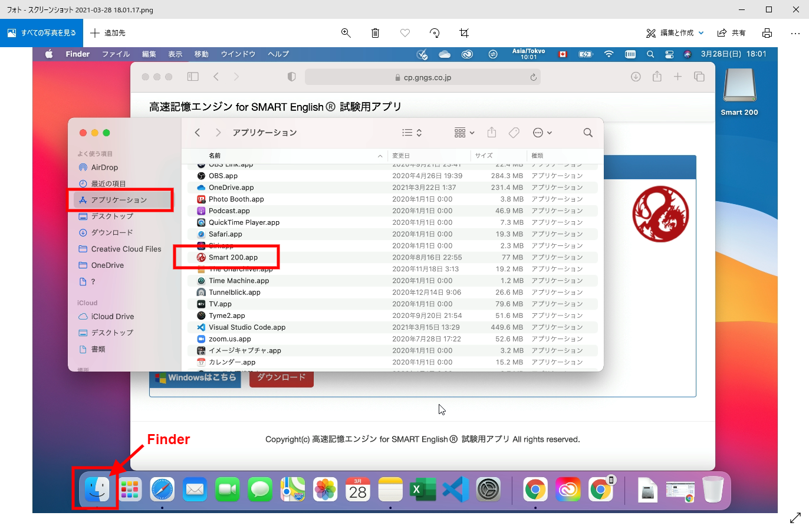The width and height of the screenshot is (809, 532).
Task: Open ヘルプ menu in menu bar
Action: tap(278, 54)
